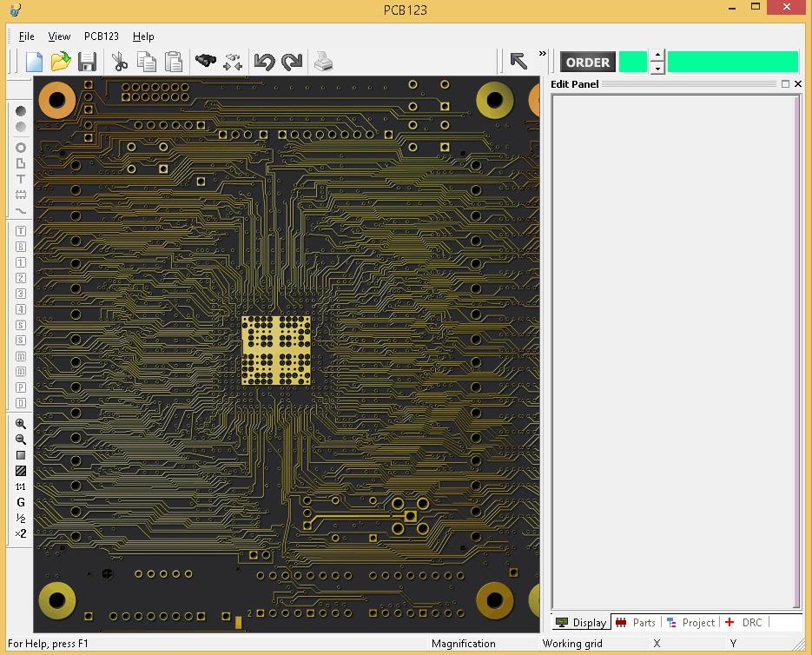Screen dimensions: 812x655
Task: Activate the trace routing tool
Action: [x=20, y=210]
